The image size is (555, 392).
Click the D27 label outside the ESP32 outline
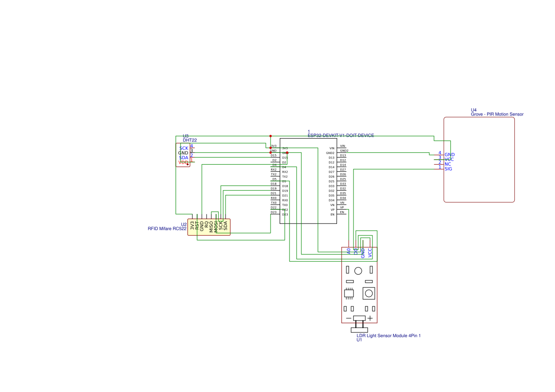point(343,169)
